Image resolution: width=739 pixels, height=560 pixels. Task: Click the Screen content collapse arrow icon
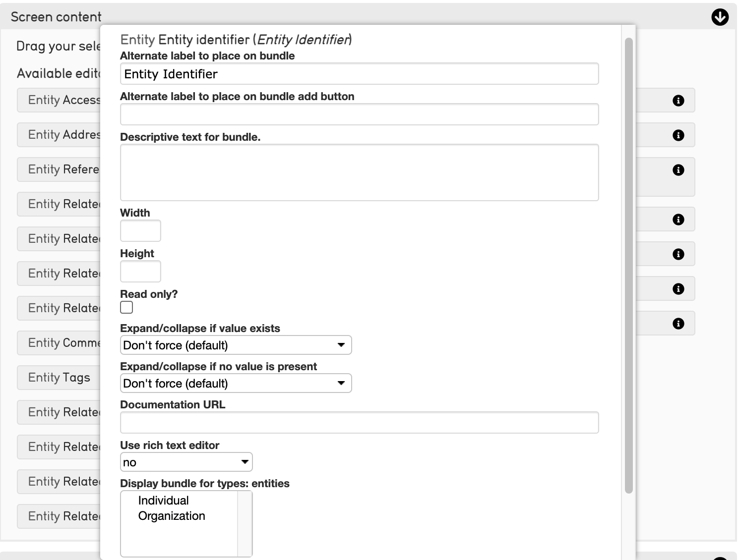click(720, 17)
